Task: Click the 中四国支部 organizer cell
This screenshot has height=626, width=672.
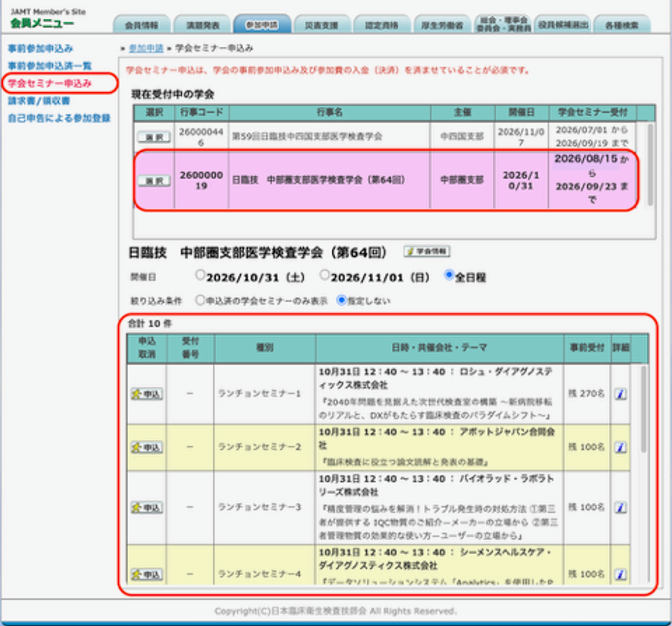Action: [x=462, y=136]
